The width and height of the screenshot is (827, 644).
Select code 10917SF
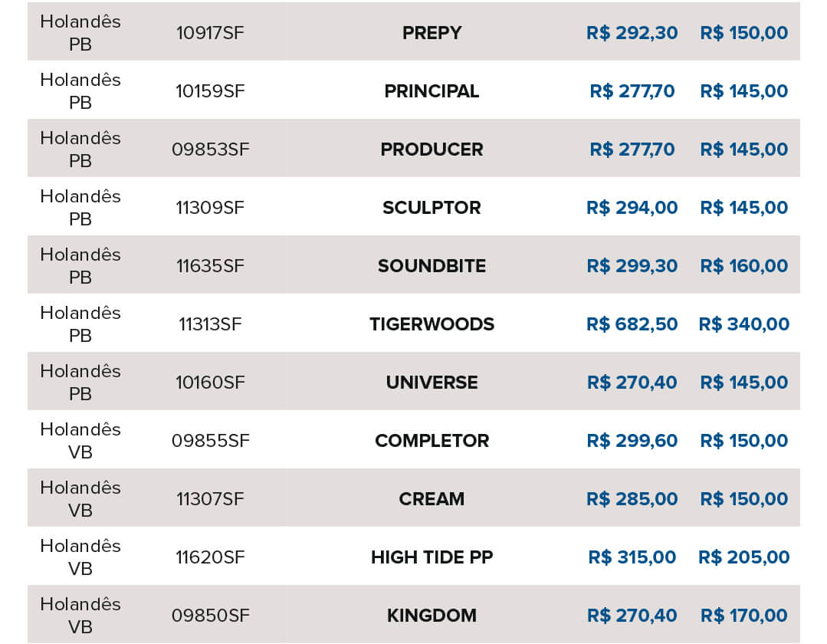(210, 33)
